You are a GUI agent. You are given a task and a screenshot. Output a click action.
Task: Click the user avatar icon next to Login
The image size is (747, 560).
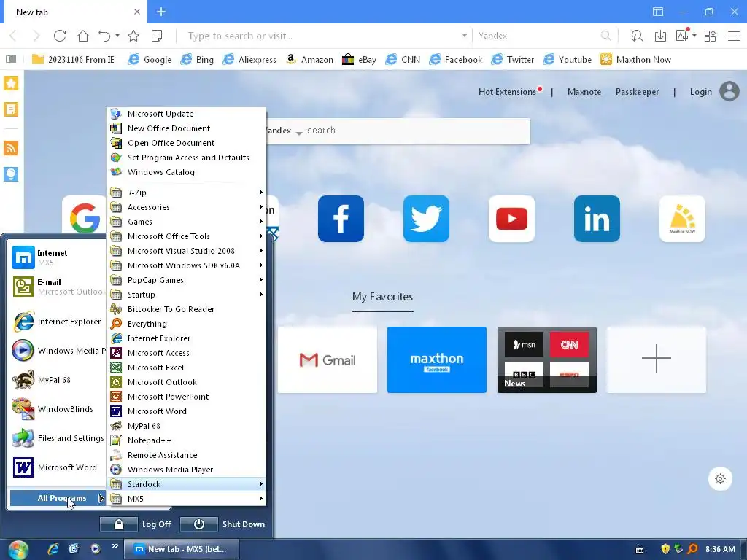pos(729,91)
